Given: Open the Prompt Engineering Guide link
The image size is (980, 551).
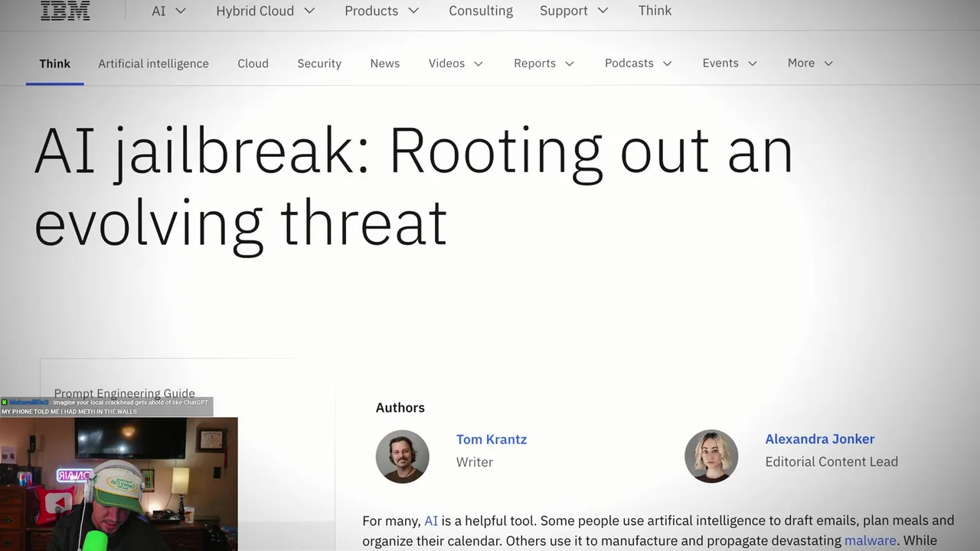Looking at the screenshot, I should (x=125, y=393).
